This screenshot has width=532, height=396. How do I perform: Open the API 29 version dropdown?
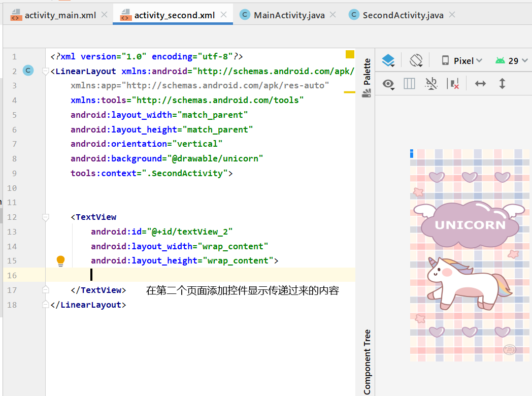[x=513, y=60]
